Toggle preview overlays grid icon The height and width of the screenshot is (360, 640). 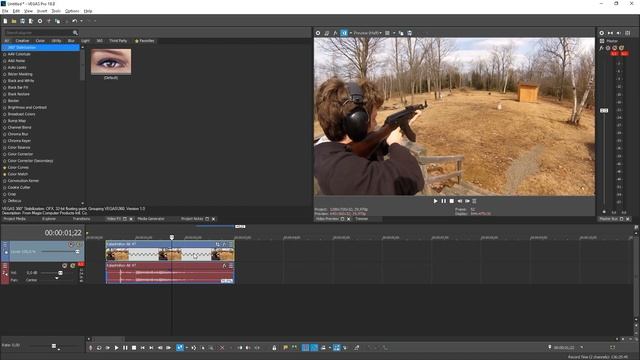click(x=387, y=33)
